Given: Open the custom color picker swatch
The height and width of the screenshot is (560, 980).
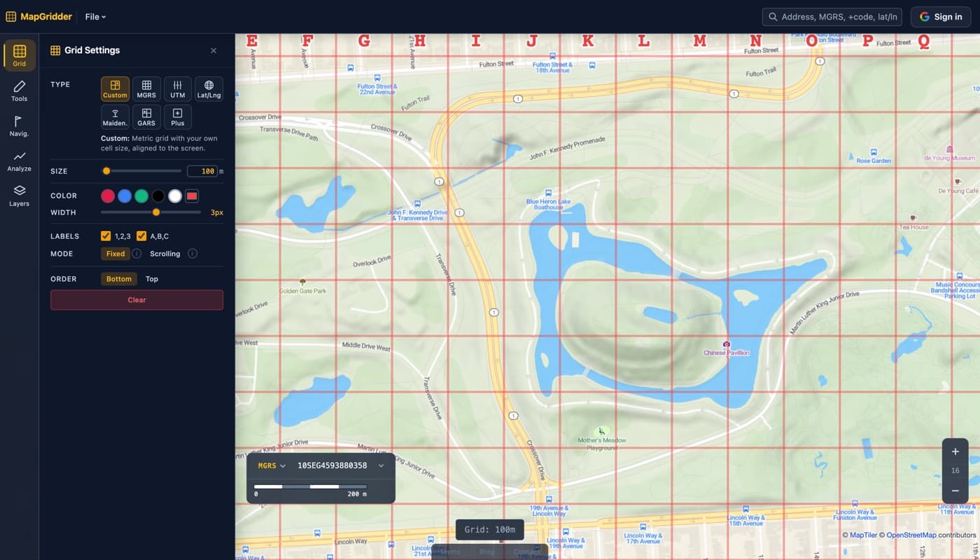Looking at the screenshot, I should [192, 196].
